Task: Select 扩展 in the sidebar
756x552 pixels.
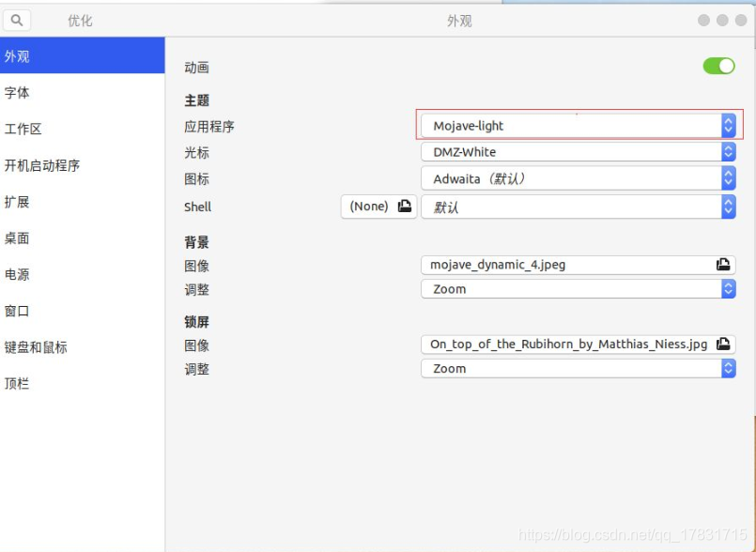Action: click(82, 202)
